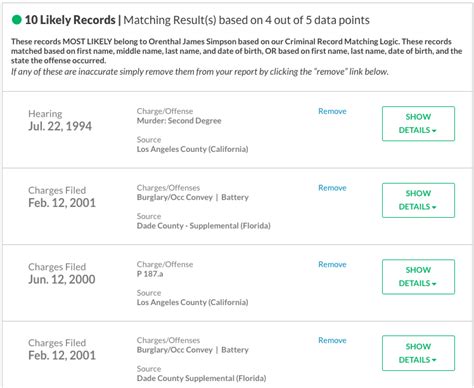
Task: Remove the last Feb. 12, 2001 record
Action: tap(332, 340)
